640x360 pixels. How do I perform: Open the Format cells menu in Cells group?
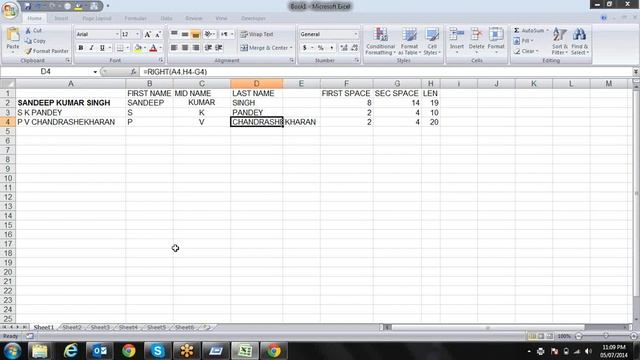[496, 40]
